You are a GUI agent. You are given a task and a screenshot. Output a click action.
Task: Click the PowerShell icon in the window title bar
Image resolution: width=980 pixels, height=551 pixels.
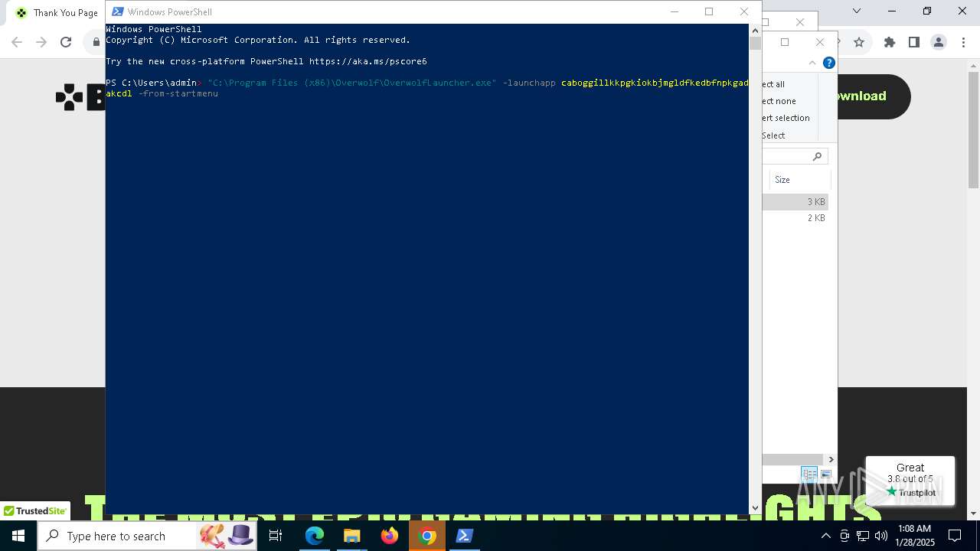(118, 11)
